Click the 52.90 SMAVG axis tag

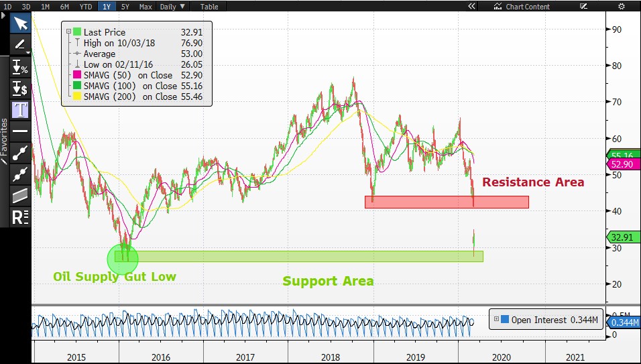point(624,164)
